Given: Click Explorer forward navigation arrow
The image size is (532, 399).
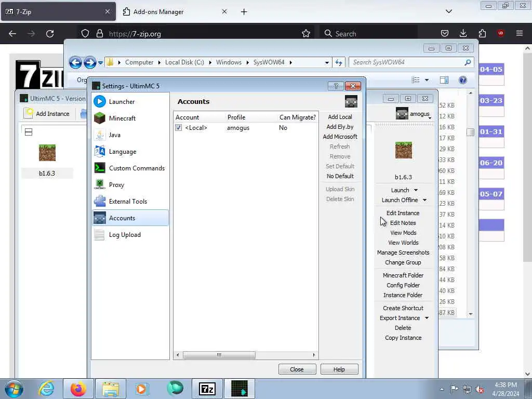Looking at the screenshot, I should coord(89,62).
